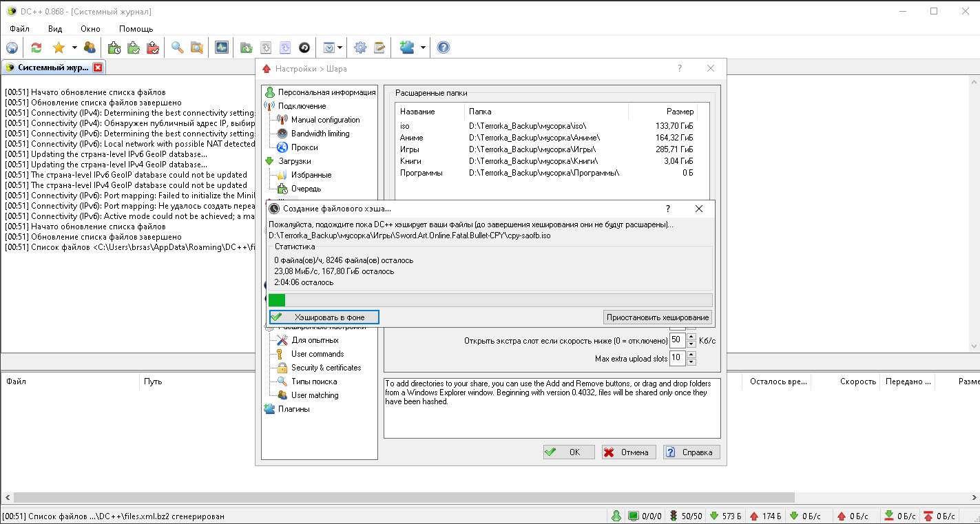Open the Settings gear toolbar icon
This screenshot has width=980, height=524.
[x=359, y=48]
